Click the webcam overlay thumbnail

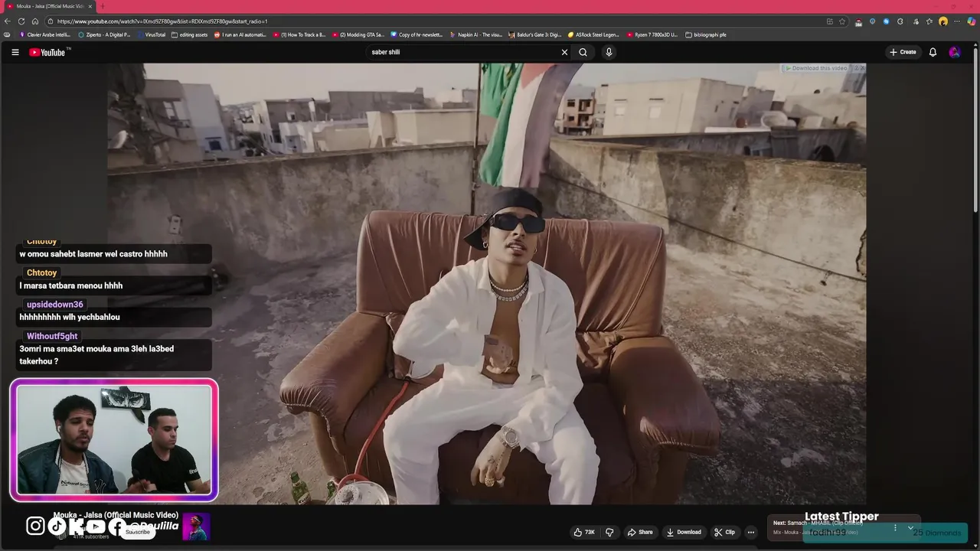114,440
